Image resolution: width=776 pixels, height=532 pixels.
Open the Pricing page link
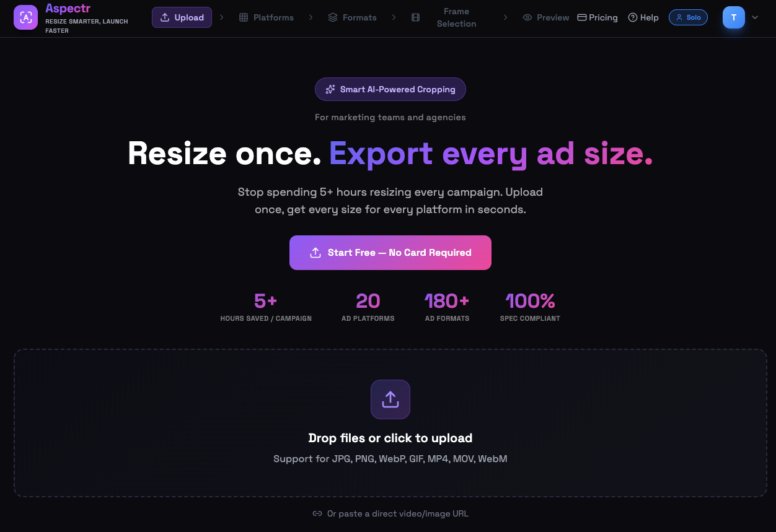tap(597, 17)
